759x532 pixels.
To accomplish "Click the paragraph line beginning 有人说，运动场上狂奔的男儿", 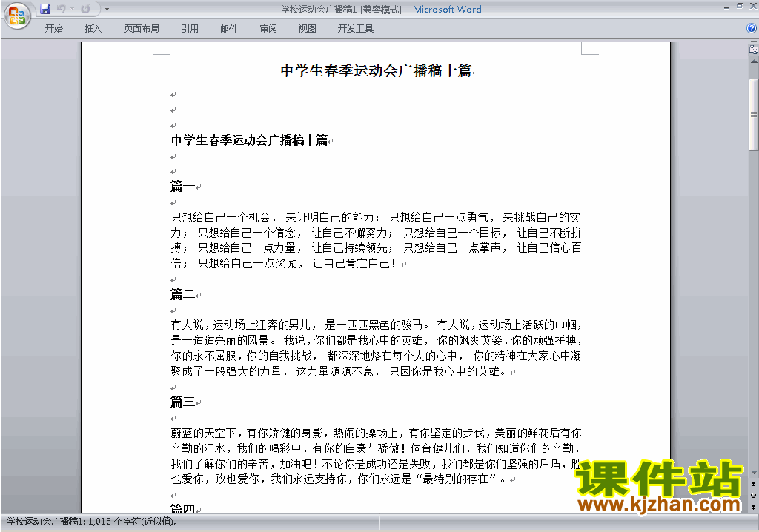I will [376, 325].
